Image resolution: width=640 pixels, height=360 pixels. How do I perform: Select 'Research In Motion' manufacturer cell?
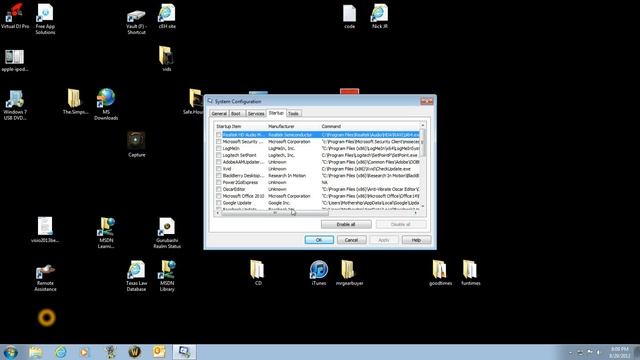(x=287, y=176)
